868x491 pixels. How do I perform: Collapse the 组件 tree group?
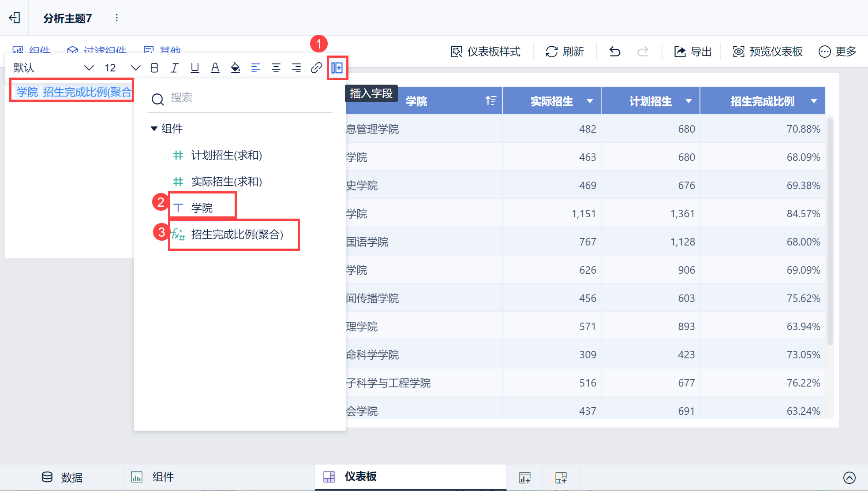pos(154,129)
